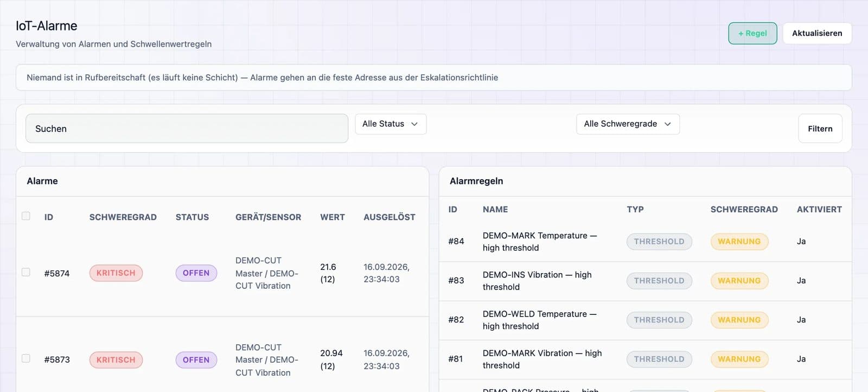Select alarm ID #5874

pyautogui.click(x=57, y=273)
